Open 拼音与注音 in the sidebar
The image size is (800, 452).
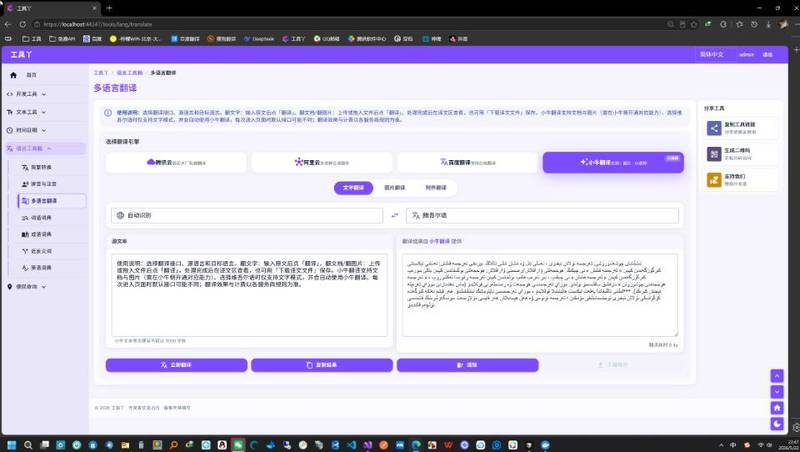pyautogui.click(x=51, y=184)
